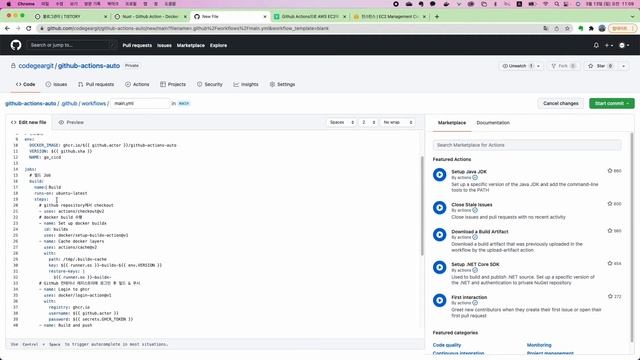
Task: Click the code editor vertical scrollbar
Action: (x=422, y=206)
